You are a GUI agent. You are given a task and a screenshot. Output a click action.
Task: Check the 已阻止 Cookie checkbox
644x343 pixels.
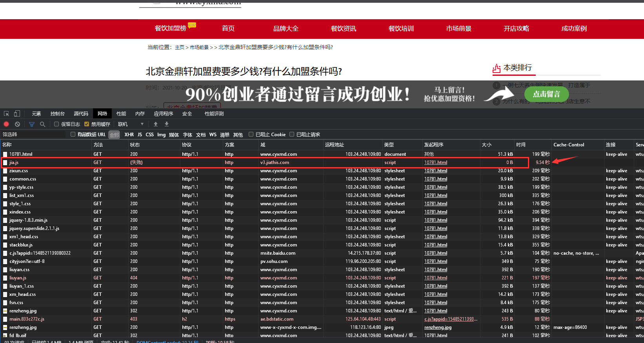(x=251, y=134)
